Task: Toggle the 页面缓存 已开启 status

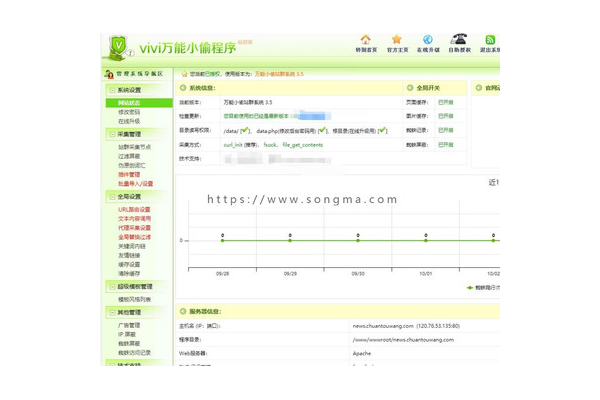Action: 445,102
